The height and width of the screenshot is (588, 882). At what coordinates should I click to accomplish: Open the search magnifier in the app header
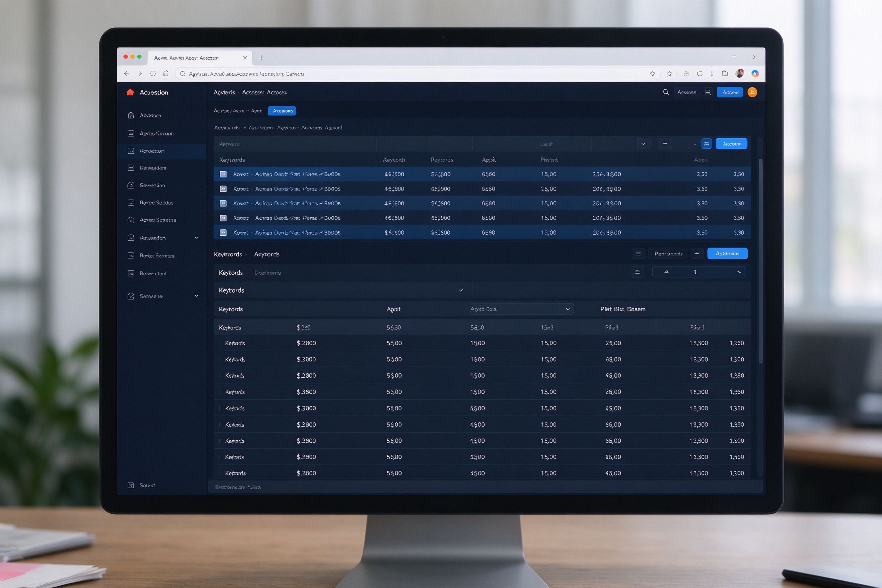pyautogui.click(x=666, y=92)
